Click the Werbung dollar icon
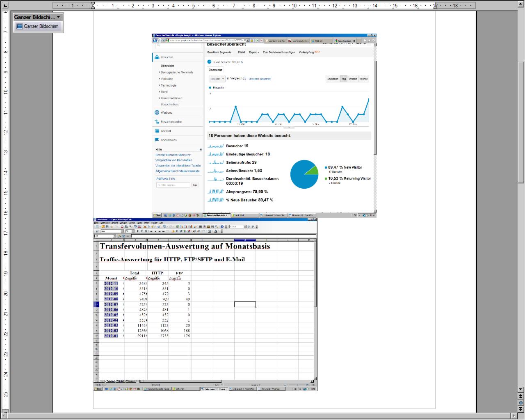Viewport: 525px width, 420px height. (x=157, y=112)
